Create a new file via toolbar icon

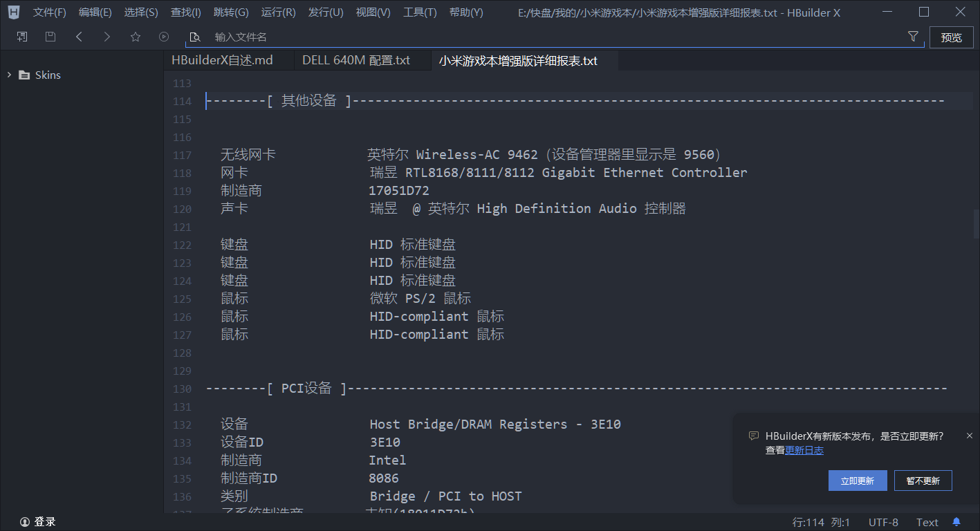22,37
